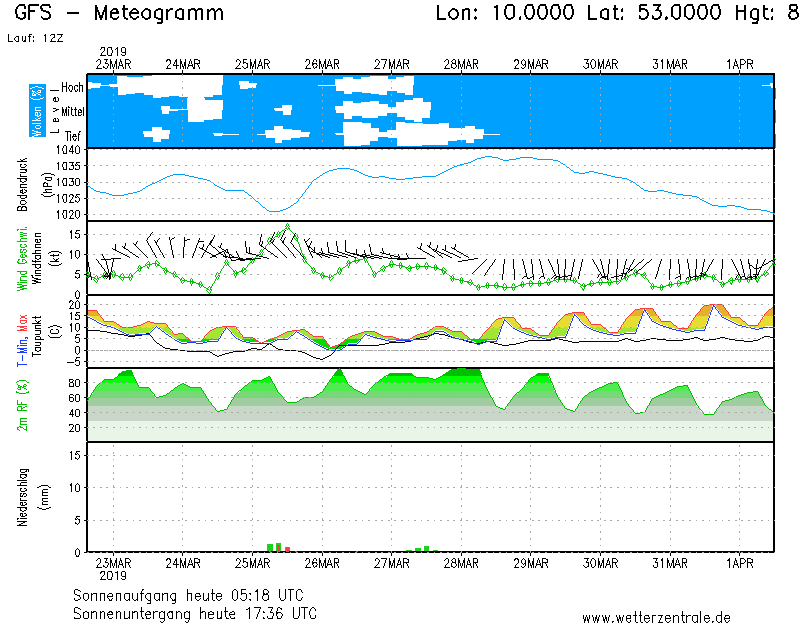
Task: Click the T-Min, Max Taupunkt axis label
Action: (23, 332)
